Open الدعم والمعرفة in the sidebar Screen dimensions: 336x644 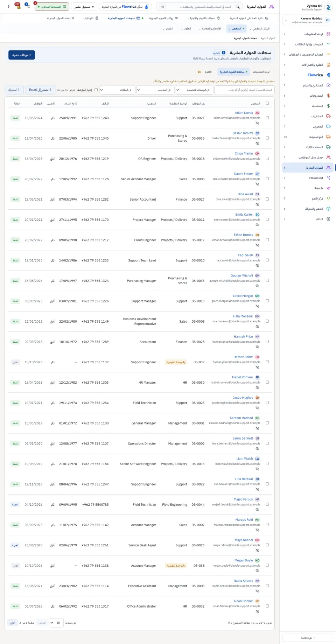pos(307,209)
